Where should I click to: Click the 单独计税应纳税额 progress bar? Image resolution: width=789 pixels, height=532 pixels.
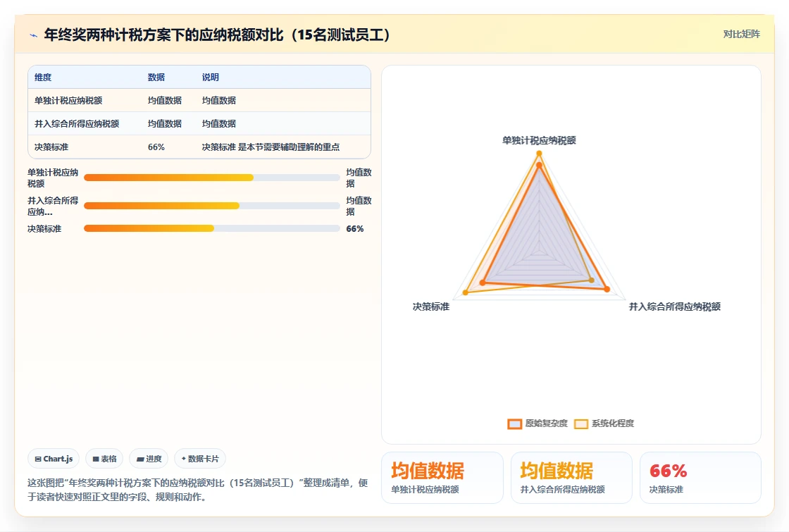pyautogui.click(x=212, y=177)
